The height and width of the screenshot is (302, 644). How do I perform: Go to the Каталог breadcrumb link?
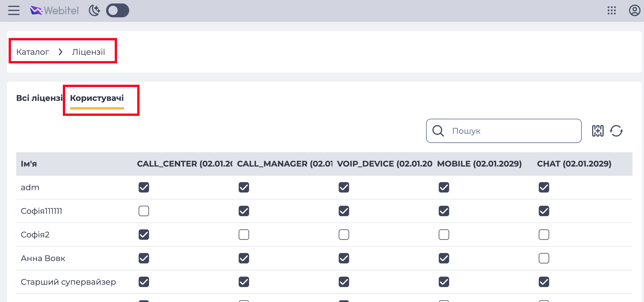click(33, 52)
